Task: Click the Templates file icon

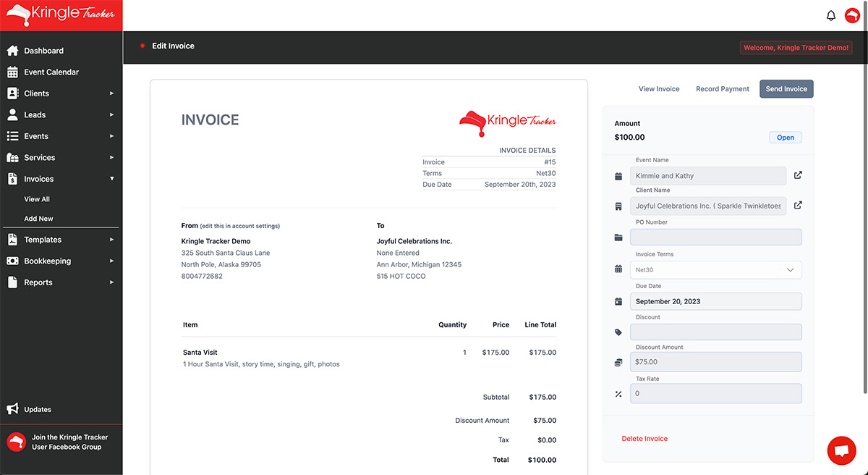Action: (x=12, y=240)
